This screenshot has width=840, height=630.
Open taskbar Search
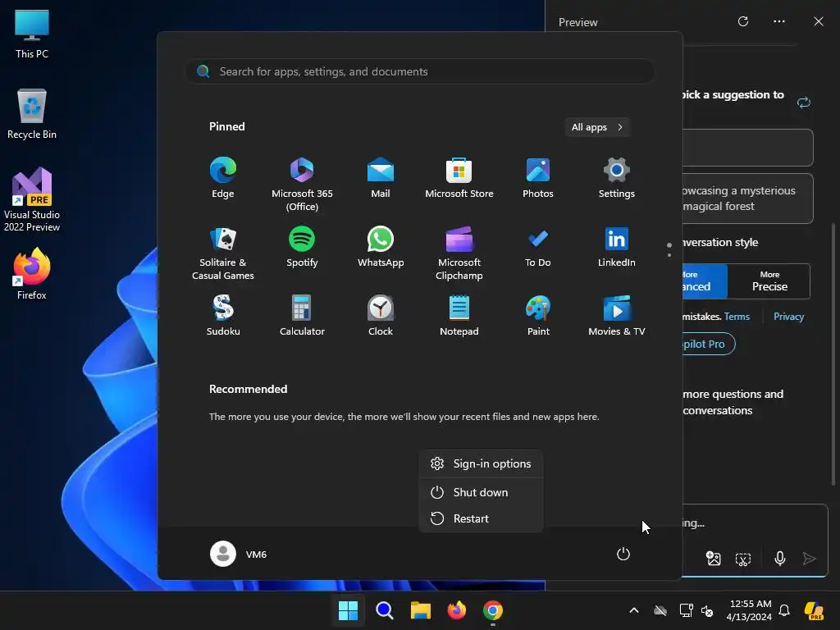tap(384, 610)
